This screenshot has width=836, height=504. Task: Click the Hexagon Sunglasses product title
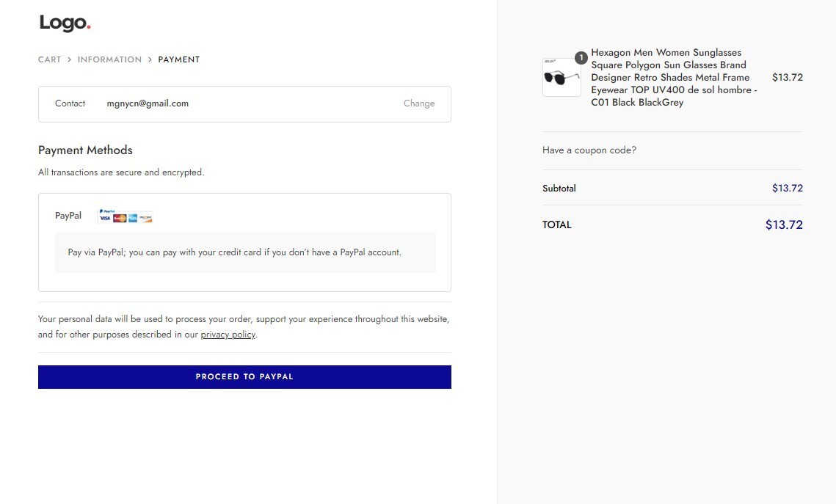pos(674,77)
